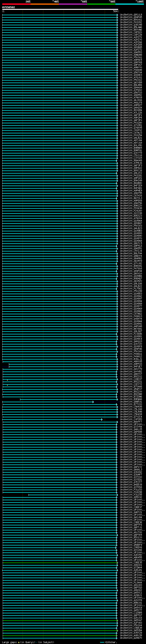Click the green alignment bar for UniRef100_C9DE35
The height and width of the screenshot is (644, 146).
pos(60,562)
